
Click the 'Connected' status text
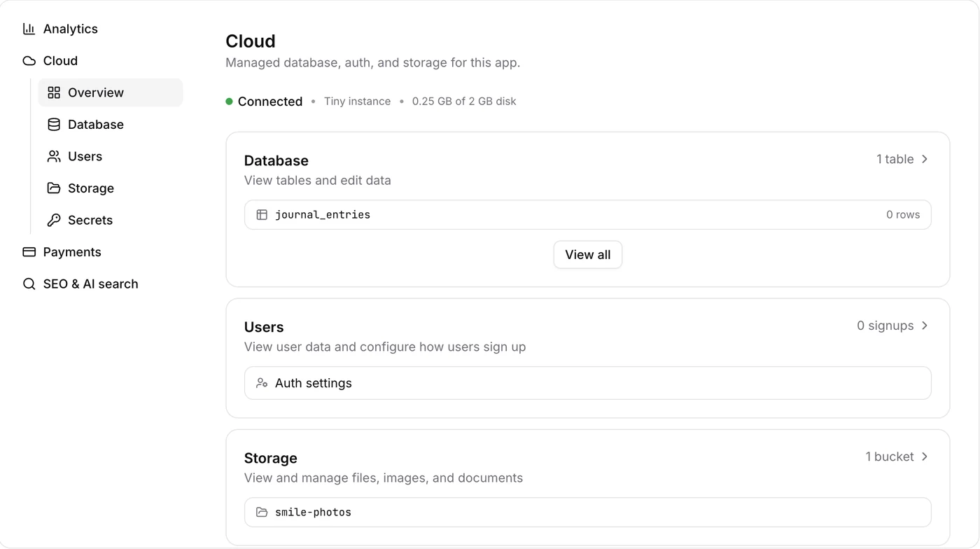pyautogui.click(x=270, y=102)
